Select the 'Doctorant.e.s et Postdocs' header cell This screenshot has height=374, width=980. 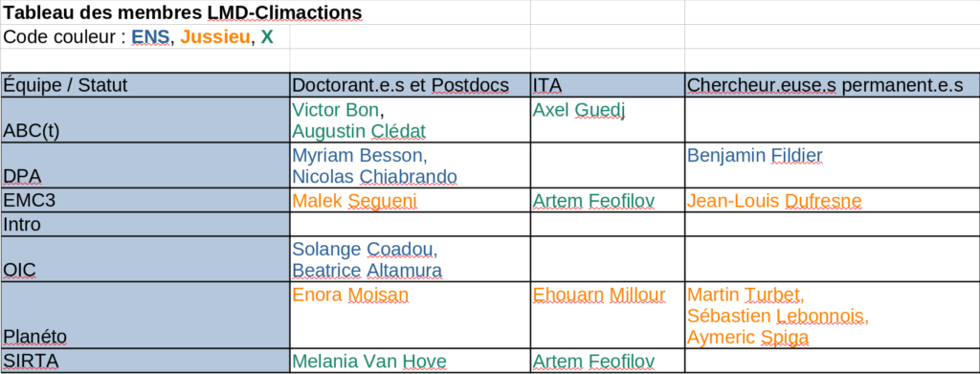[x=410, y=85]
